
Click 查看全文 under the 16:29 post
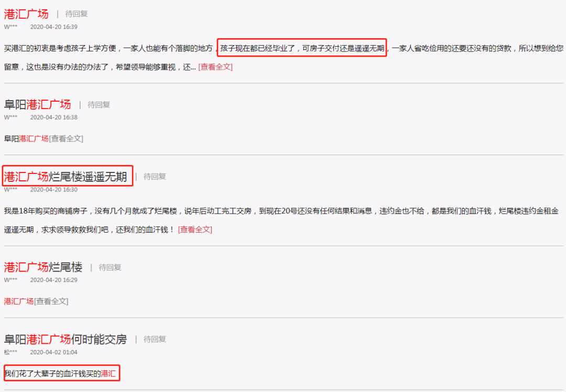(51, 301)
